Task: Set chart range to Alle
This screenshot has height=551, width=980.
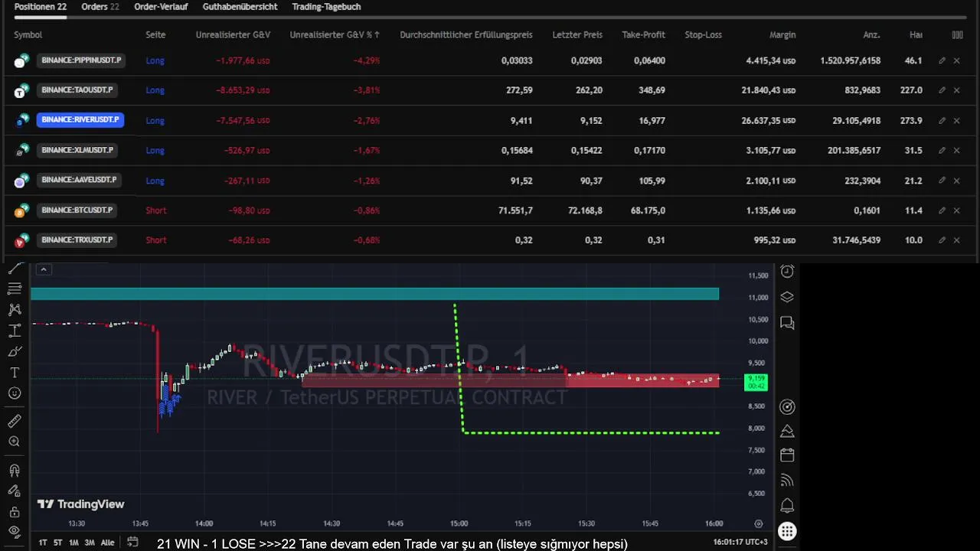Action: [108, 543]
